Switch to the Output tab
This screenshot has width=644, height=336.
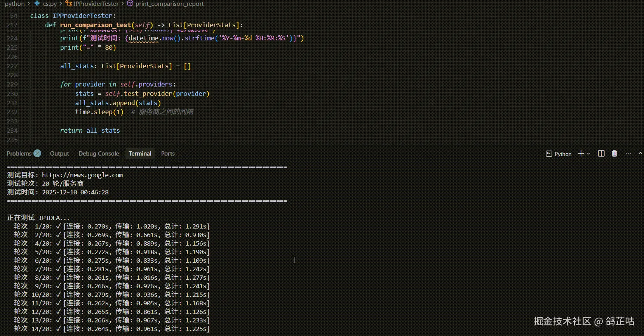click(59, 154)
